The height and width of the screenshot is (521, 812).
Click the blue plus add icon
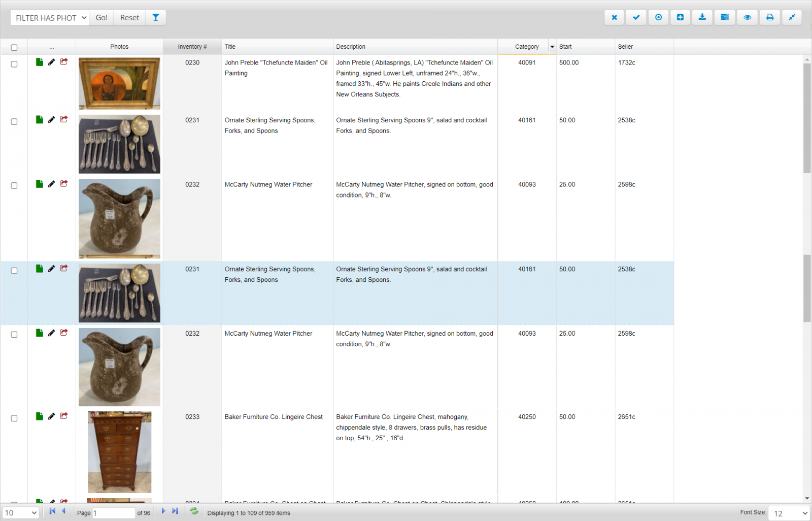coord(680,17)
